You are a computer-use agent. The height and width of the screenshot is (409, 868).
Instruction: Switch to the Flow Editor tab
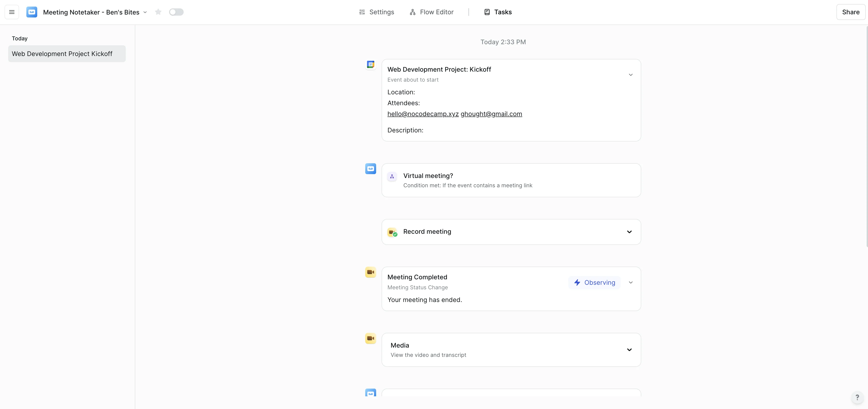432,12
